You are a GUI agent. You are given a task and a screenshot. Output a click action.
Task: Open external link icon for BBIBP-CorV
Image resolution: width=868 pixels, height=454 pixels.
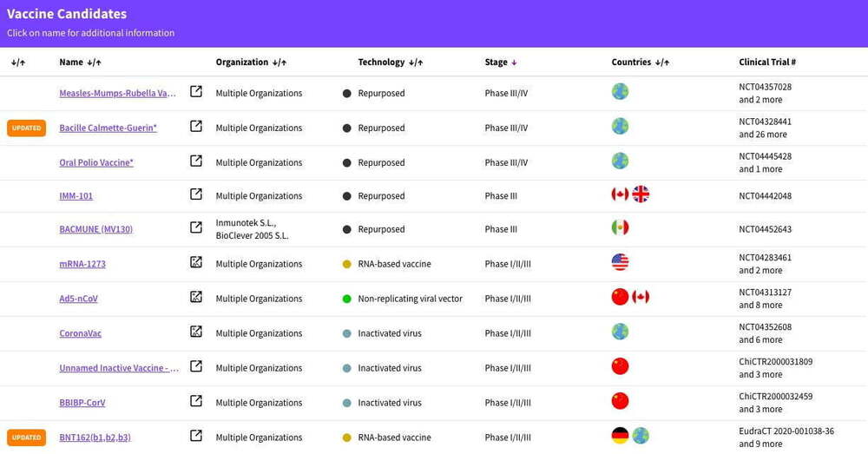pos(196,401)
